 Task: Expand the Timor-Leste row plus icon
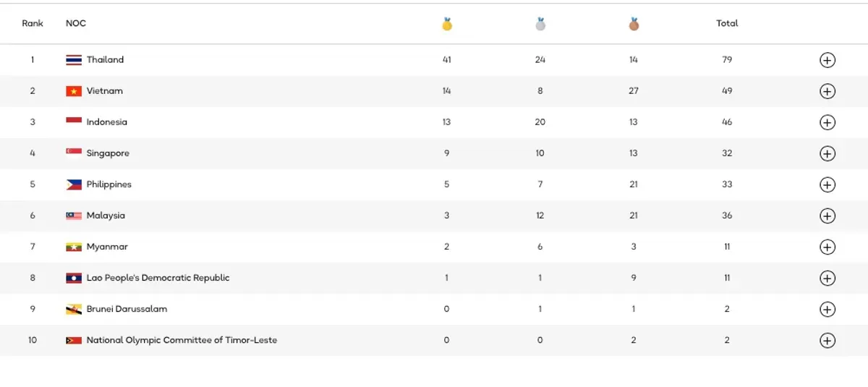tap(827, 340)
